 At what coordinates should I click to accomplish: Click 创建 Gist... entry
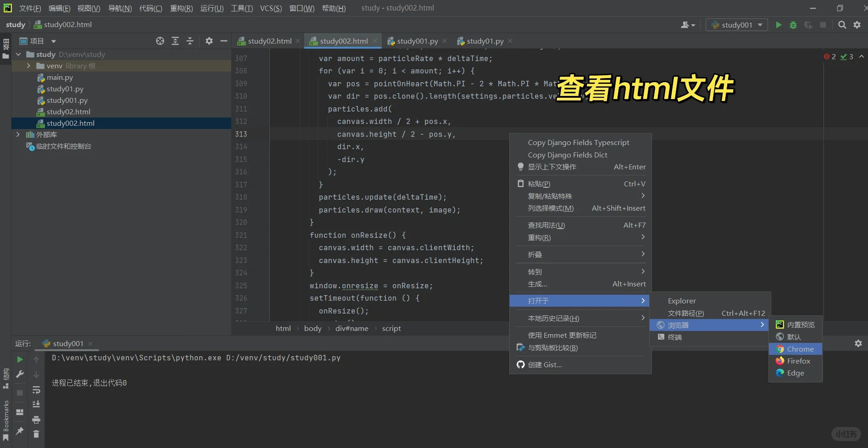click(580, 364)
